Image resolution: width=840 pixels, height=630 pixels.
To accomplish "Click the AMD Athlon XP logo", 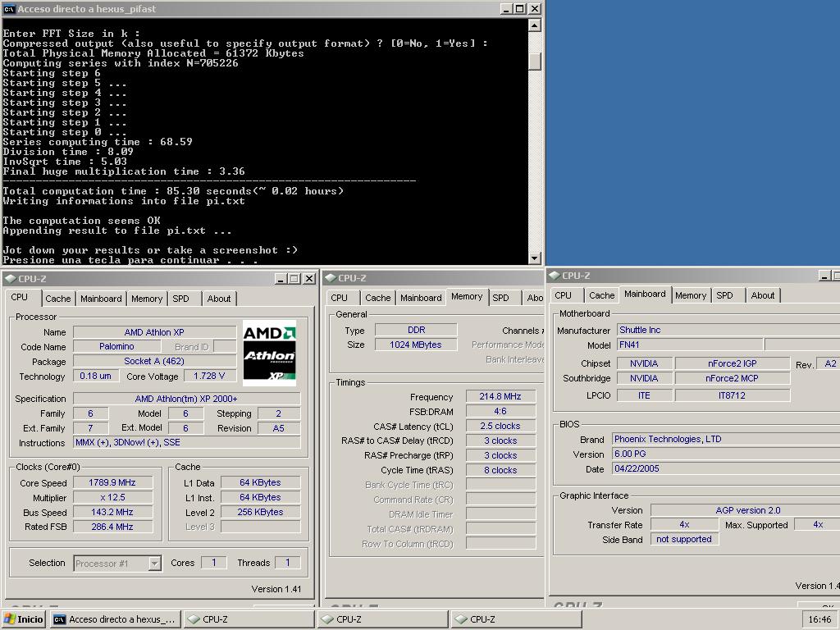I will click(x=269, y=353).
